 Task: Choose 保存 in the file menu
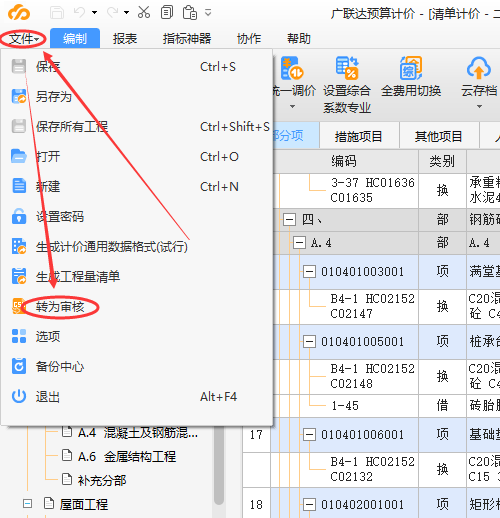click(137, 67)
